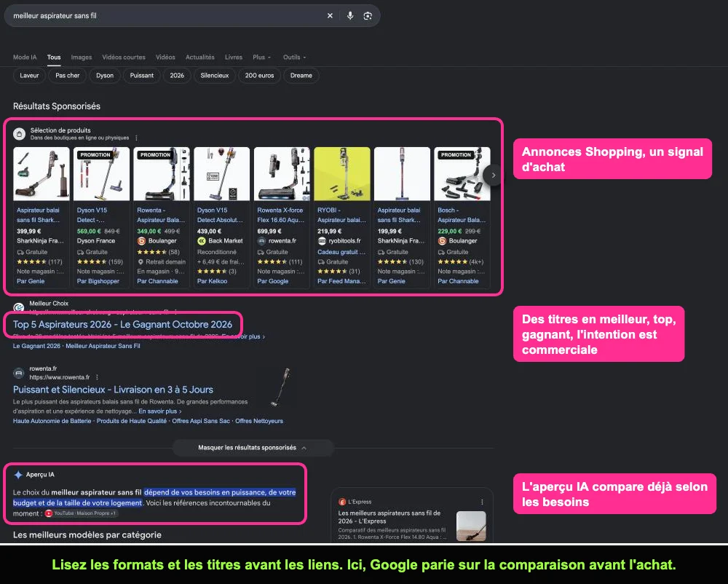Click the Meilleur Aspirateur Sans Fil sitelink
This screenshot has width=728, height=584.
pyautogui.click(x=103, y=346)
